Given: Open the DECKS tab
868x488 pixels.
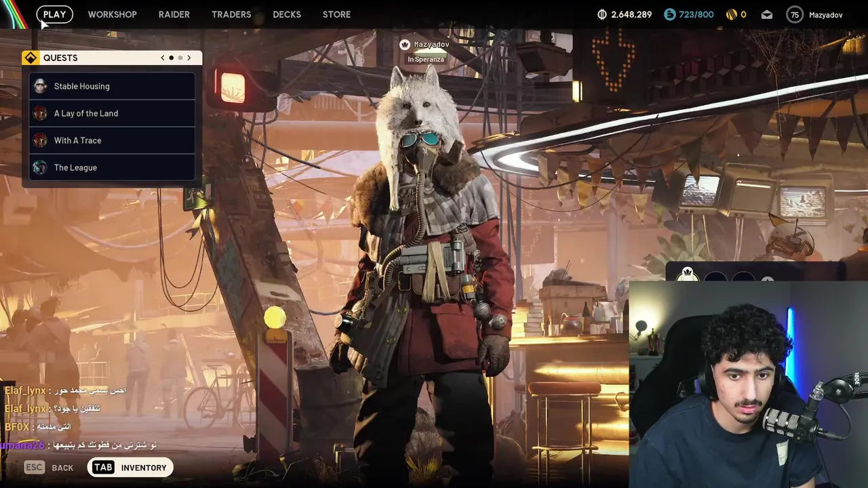Looking at the screenshot, I should click(287, 14).
